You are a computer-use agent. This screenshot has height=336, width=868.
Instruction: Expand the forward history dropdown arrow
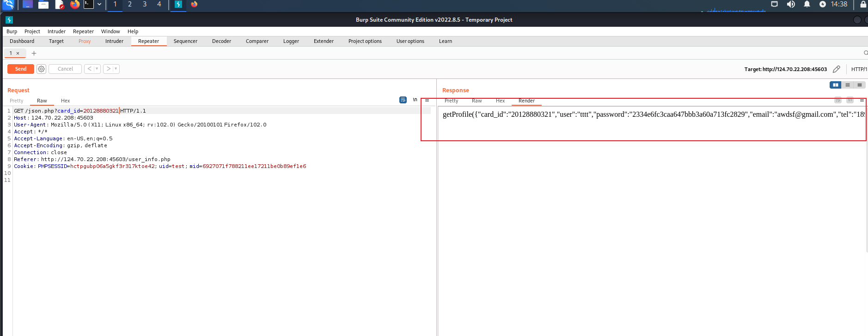point(116,69)
